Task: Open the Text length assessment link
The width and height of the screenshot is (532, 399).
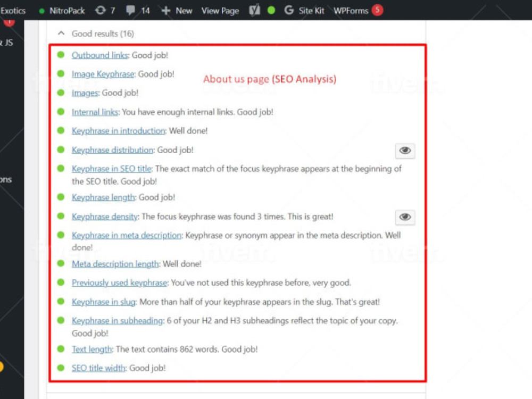Action: 92,349
